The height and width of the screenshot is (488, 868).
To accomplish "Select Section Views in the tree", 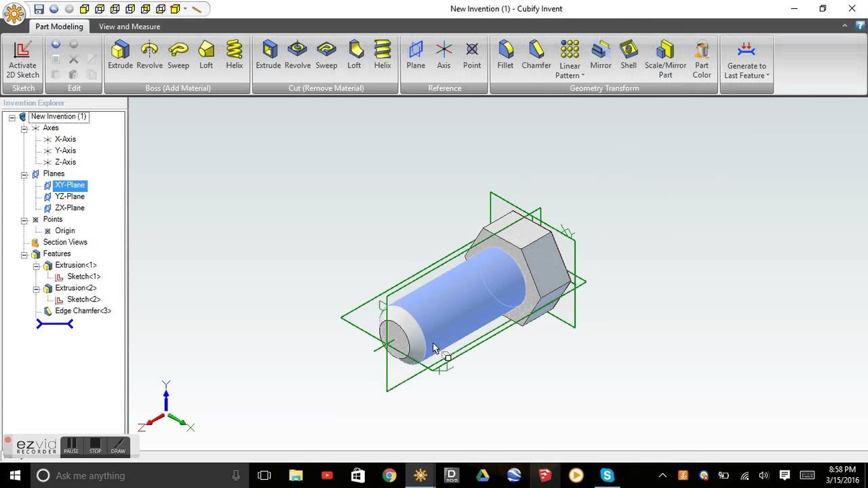I will (x=65, y=242).
